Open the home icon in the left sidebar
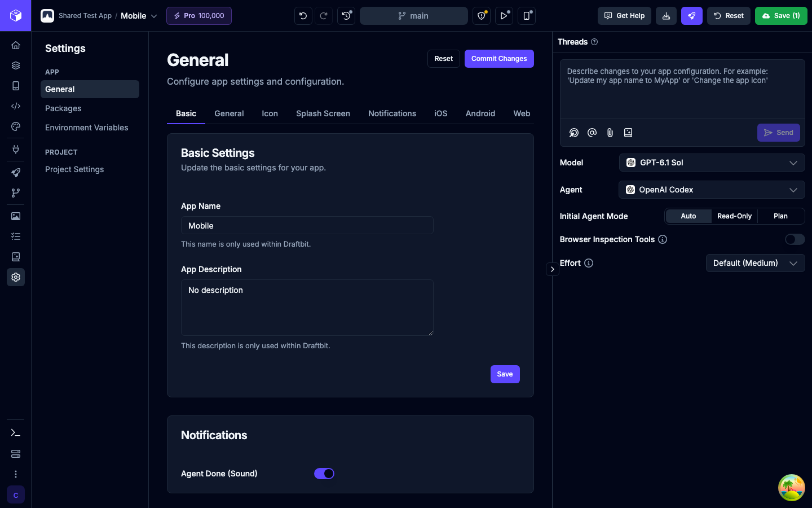Screen dimensions: 812x508 16,45
